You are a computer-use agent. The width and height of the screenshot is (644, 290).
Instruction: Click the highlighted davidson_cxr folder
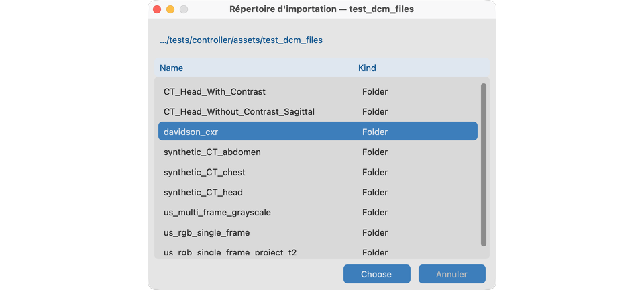click(317, 132)
